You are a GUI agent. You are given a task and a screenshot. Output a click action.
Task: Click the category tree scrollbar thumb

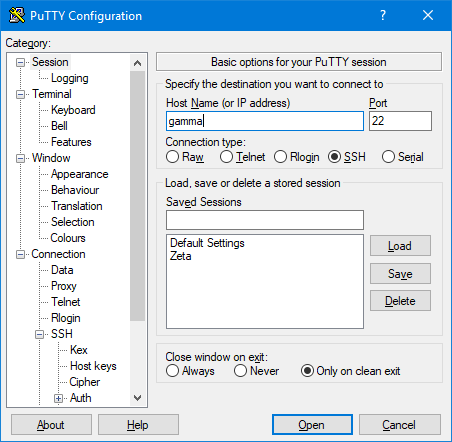(137, 196)
